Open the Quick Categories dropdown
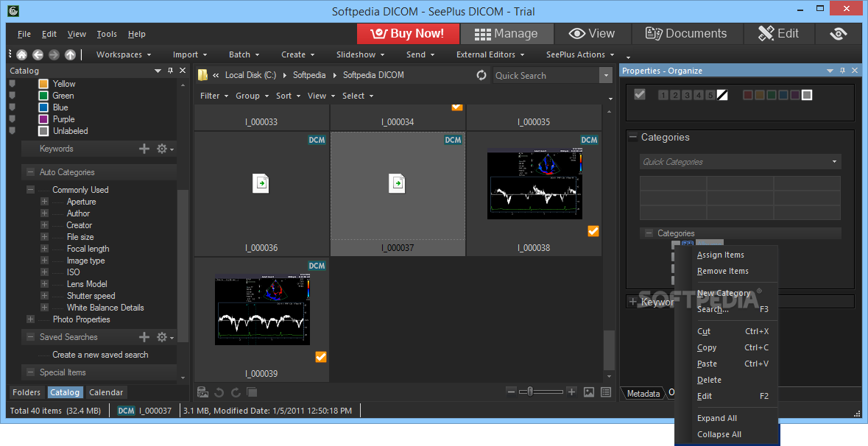 click(x=834, y=162)
